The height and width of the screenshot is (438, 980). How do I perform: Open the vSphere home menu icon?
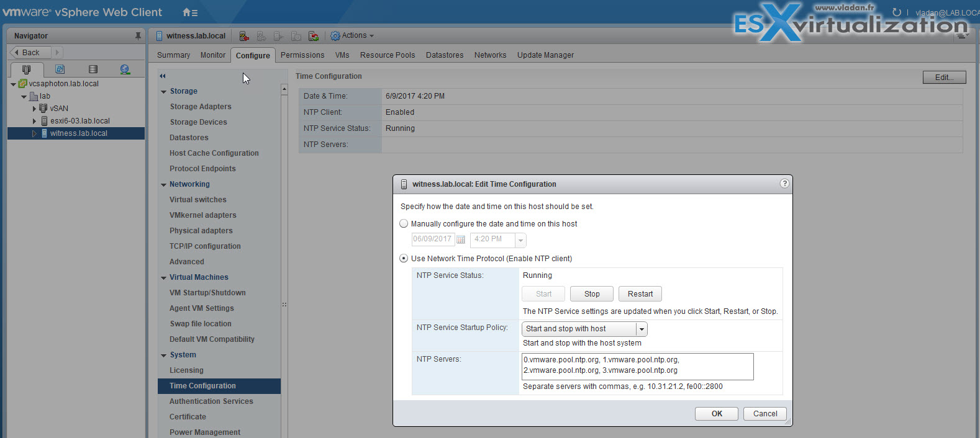click(190, 12)
